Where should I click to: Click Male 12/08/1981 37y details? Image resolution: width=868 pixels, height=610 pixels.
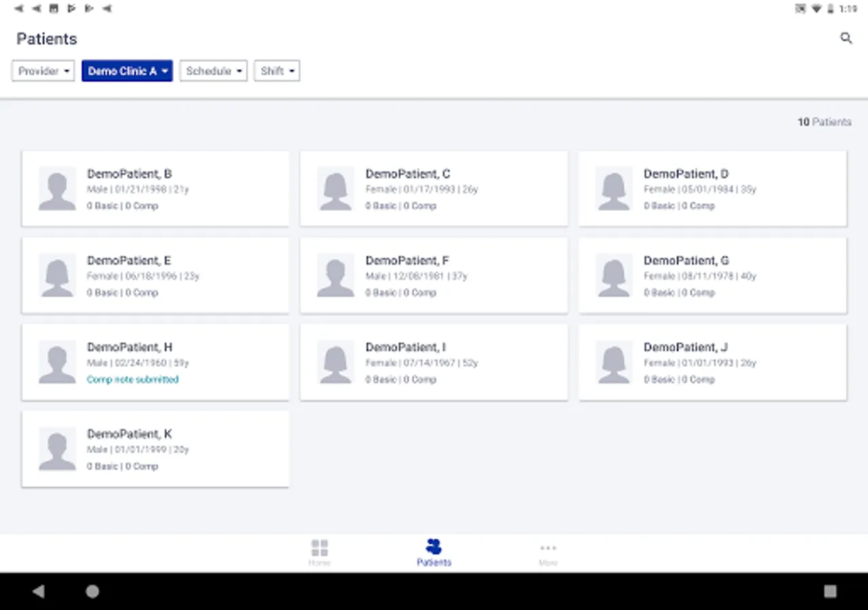(416, 277)
